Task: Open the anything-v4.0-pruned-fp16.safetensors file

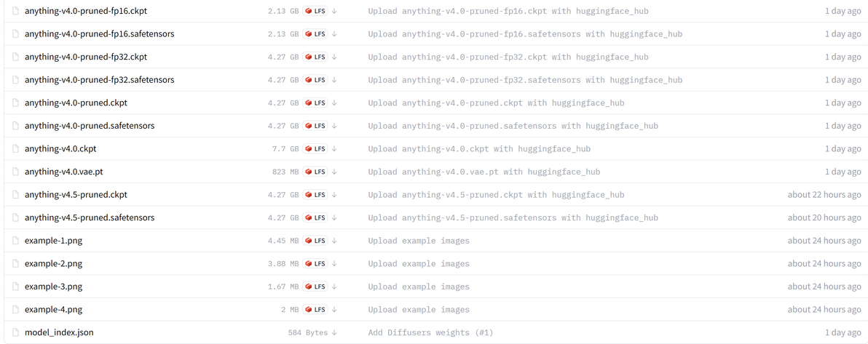Action: (x=99, y=33)
